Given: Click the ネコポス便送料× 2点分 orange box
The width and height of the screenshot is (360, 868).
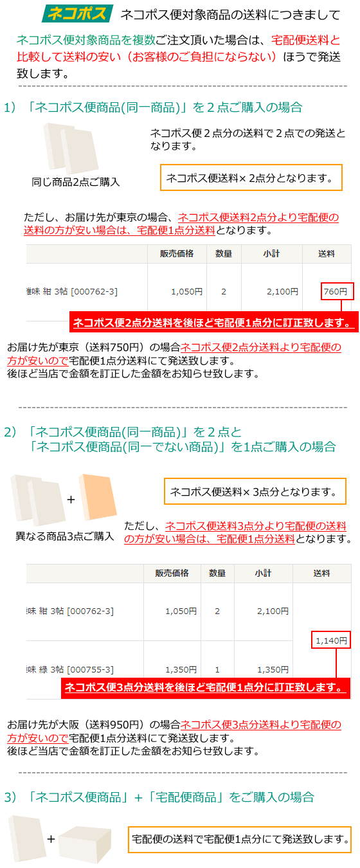Looking at the screenshot, I should click(250, 177).
